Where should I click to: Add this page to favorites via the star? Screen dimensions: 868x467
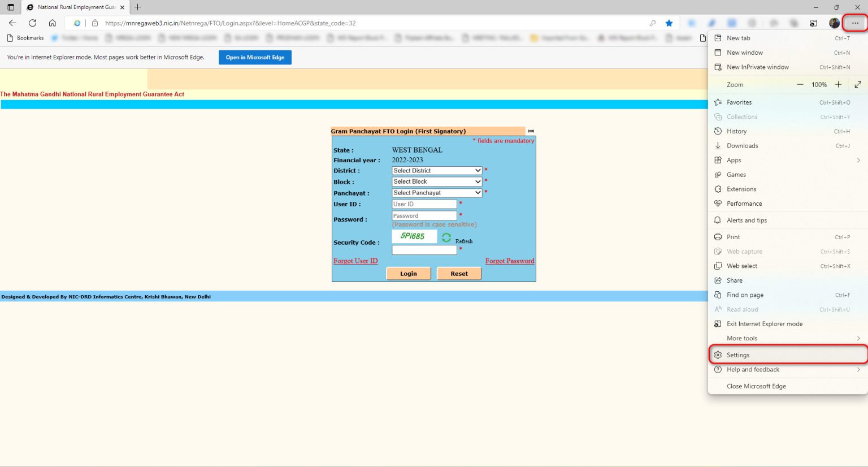point(669,23)
